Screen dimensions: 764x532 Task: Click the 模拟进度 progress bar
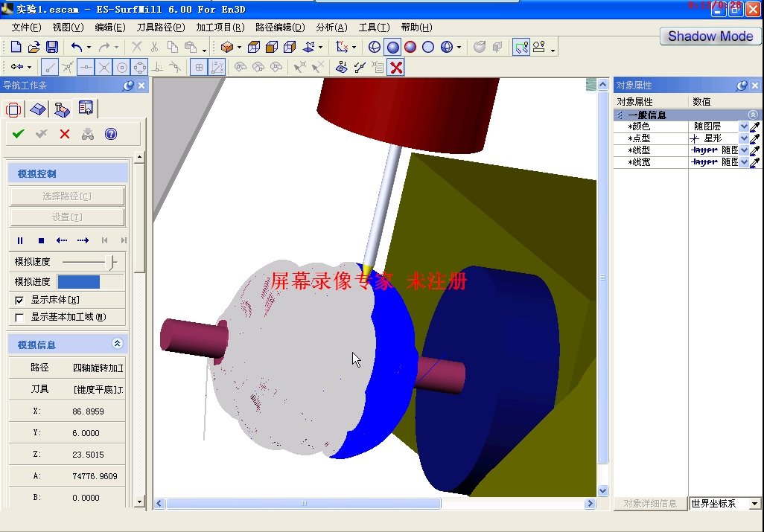pos(91,282)
